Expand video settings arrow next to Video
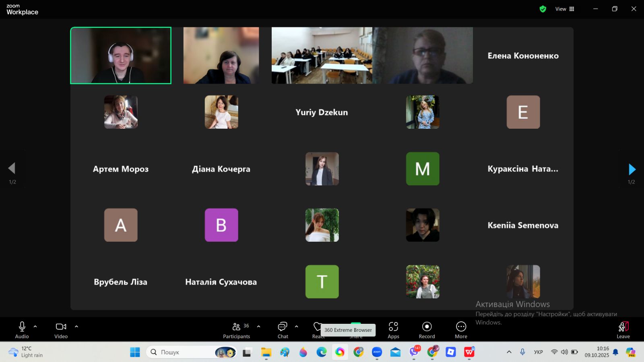Viewport: 644px width, 362px height. tap(76, 327)
